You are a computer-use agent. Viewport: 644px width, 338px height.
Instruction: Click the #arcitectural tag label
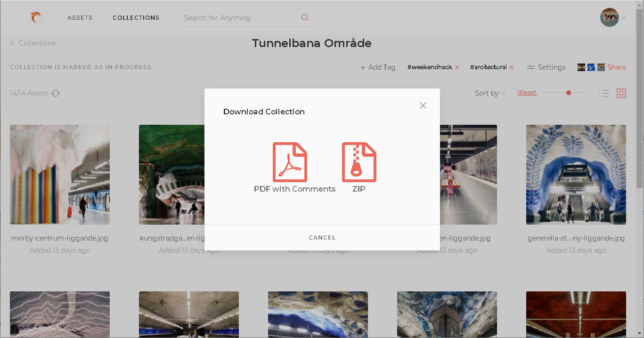coord(489,67)
